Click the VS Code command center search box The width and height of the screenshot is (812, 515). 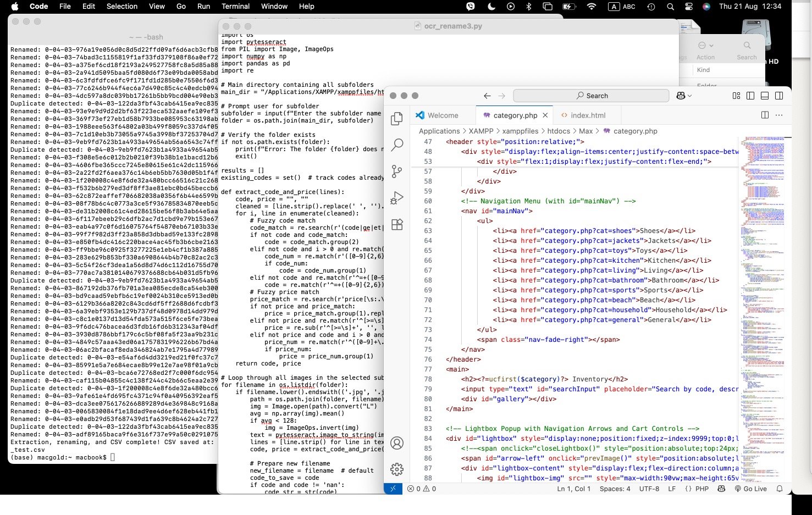point(591,96)
